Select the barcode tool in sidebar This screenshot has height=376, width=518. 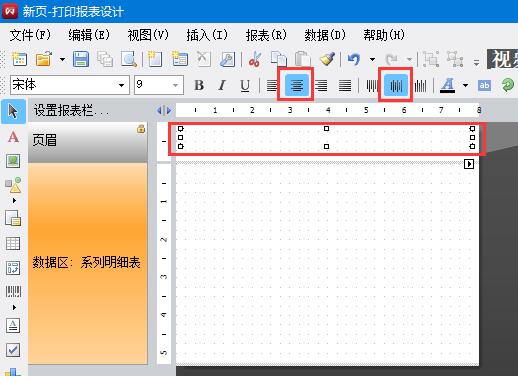click(13, 291)
